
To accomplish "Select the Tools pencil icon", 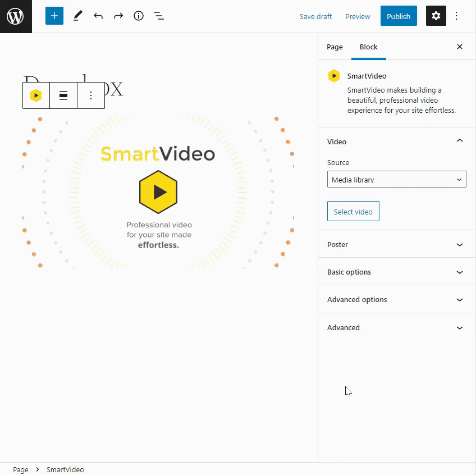I will point(77,16).
